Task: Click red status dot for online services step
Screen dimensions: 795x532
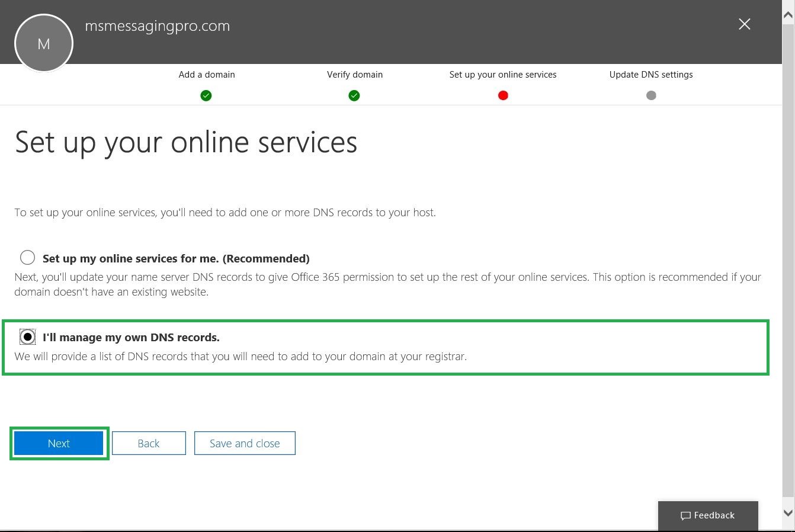Action: pos(503,95)
